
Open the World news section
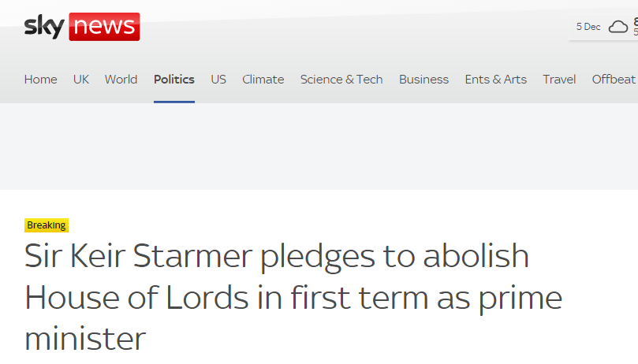[x=121, y=80]
